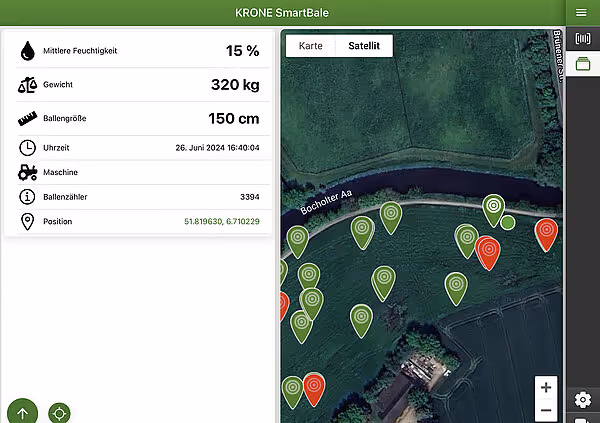Select the highlighted green marker near the river
This screenshot has height=423, width=600.
click(492, 207)
